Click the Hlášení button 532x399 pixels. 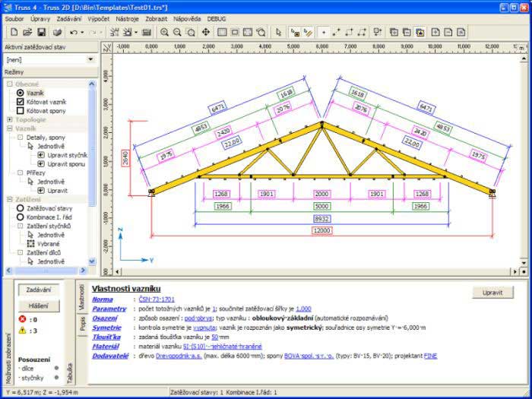[39, 306]
